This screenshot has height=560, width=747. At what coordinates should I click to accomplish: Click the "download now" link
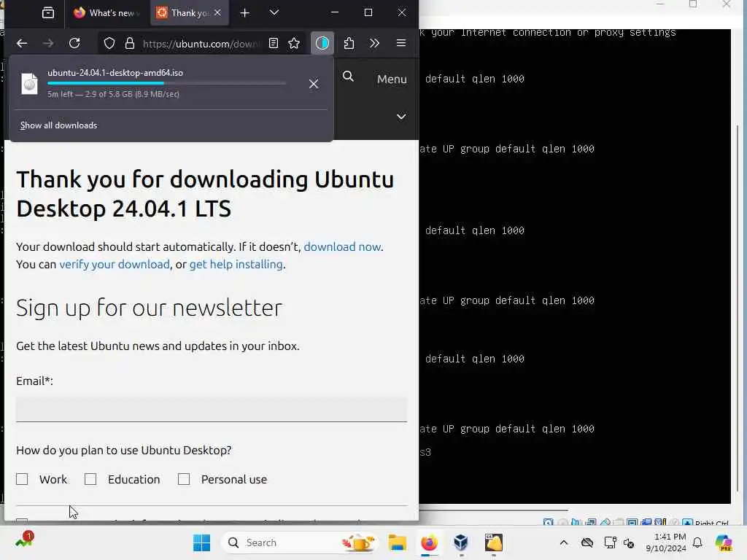click(x=343, y=246)
